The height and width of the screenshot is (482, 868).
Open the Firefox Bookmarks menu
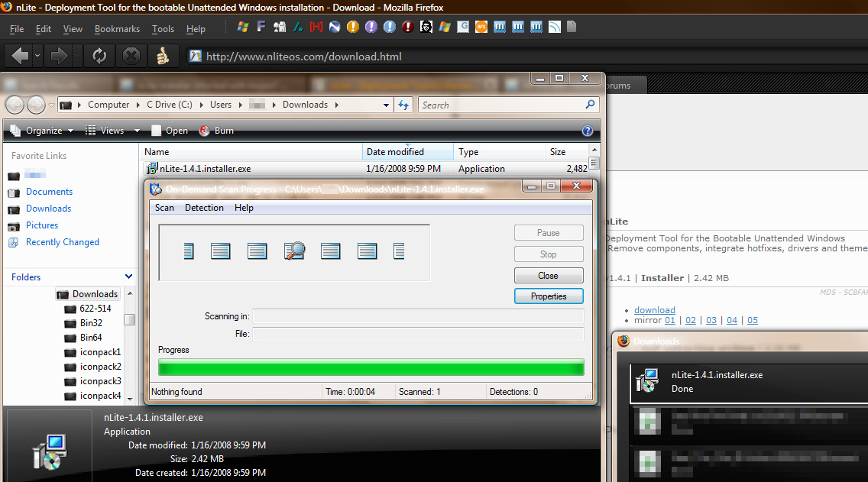pyautogui.click(x=117, y=29)
